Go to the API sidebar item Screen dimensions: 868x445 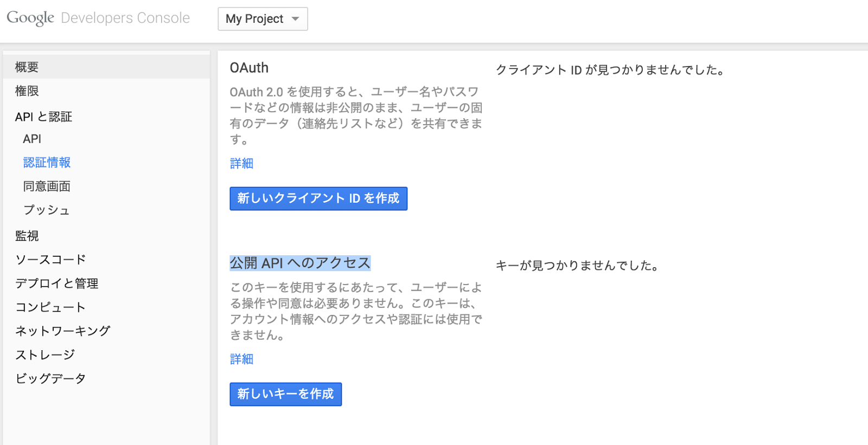click(x=32, y=139)
